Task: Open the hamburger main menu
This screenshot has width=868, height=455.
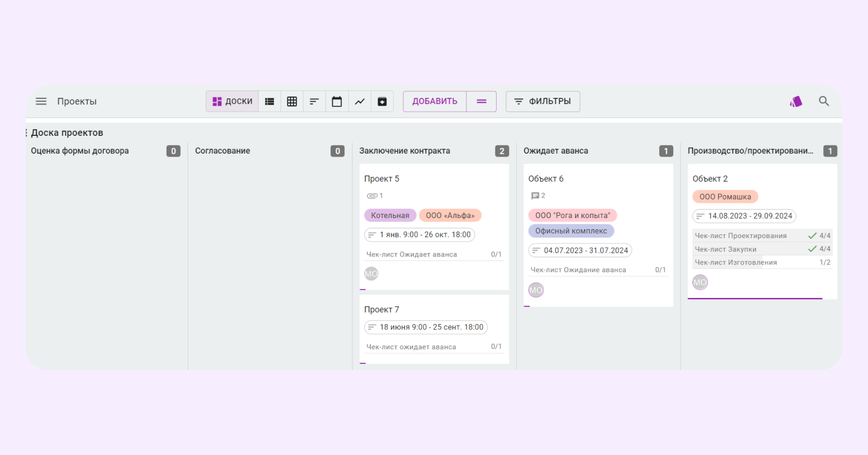Action: (41, 101)
